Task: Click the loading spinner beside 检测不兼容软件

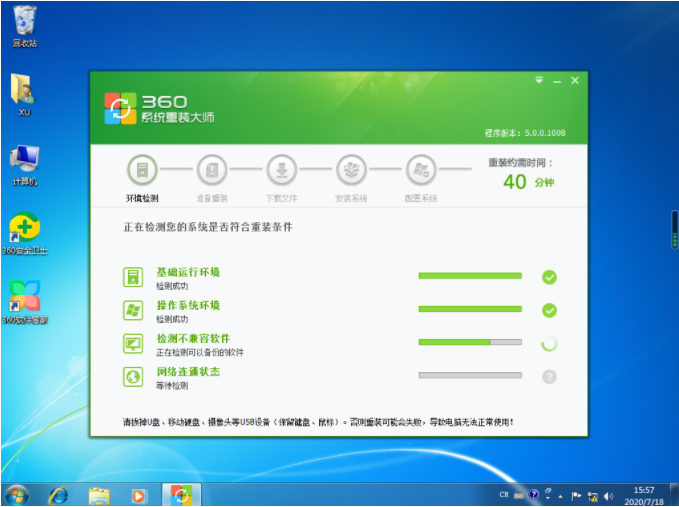Action: tap(549, 344)
